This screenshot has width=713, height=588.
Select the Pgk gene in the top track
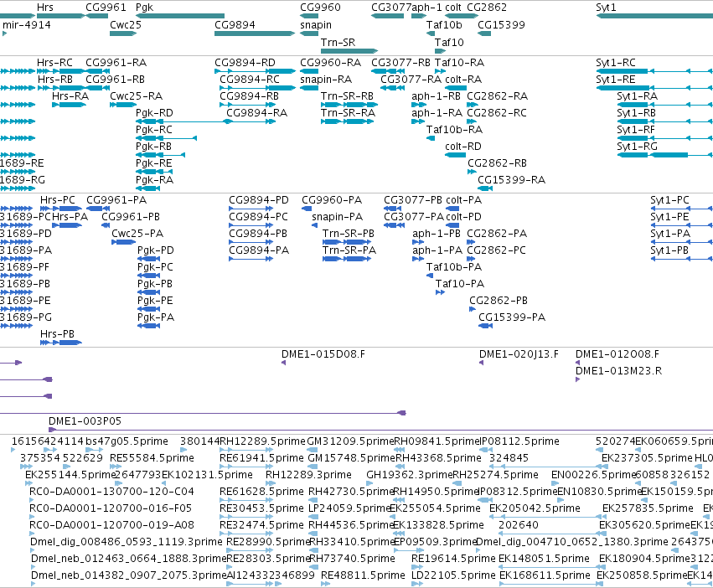180,16
